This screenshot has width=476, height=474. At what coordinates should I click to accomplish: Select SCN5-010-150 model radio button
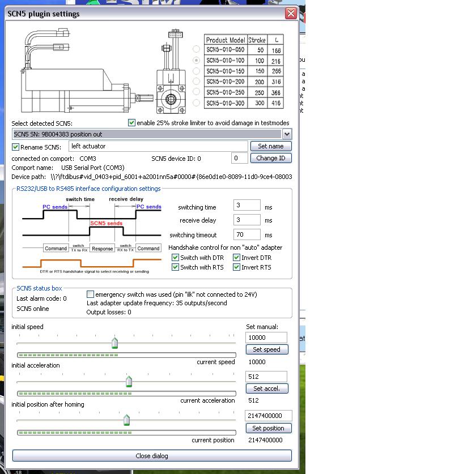click(197, 71)
